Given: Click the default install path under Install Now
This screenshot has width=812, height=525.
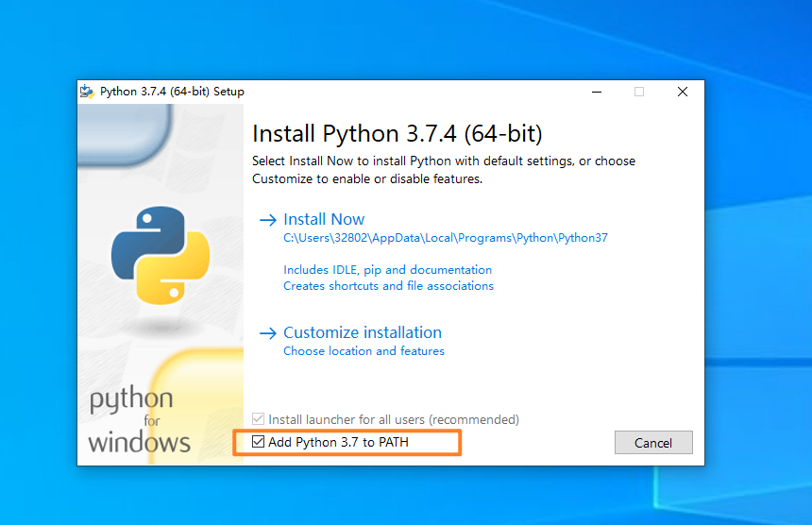Looking at the screenshot, I should (x=446, y=238).
